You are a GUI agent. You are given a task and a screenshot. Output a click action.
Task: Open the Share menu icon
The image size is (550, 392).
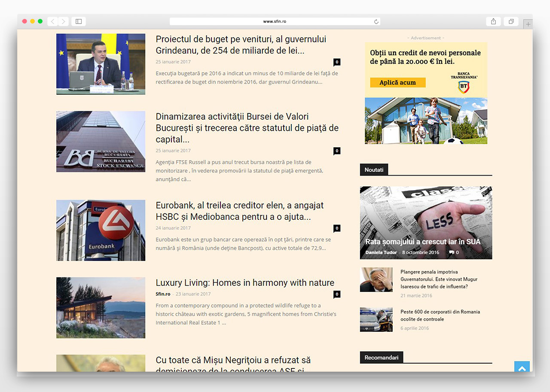[493, 21]
